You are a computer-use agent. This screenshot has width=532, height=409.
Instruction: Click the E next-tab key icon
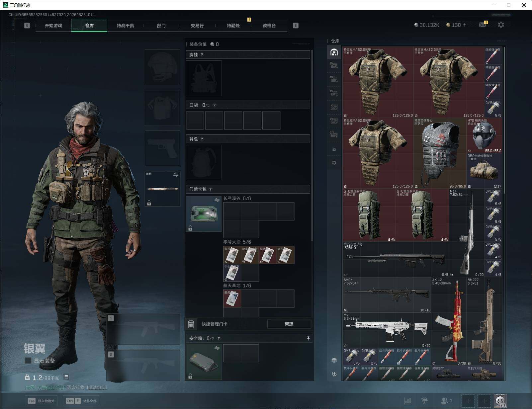pos(296,26)
